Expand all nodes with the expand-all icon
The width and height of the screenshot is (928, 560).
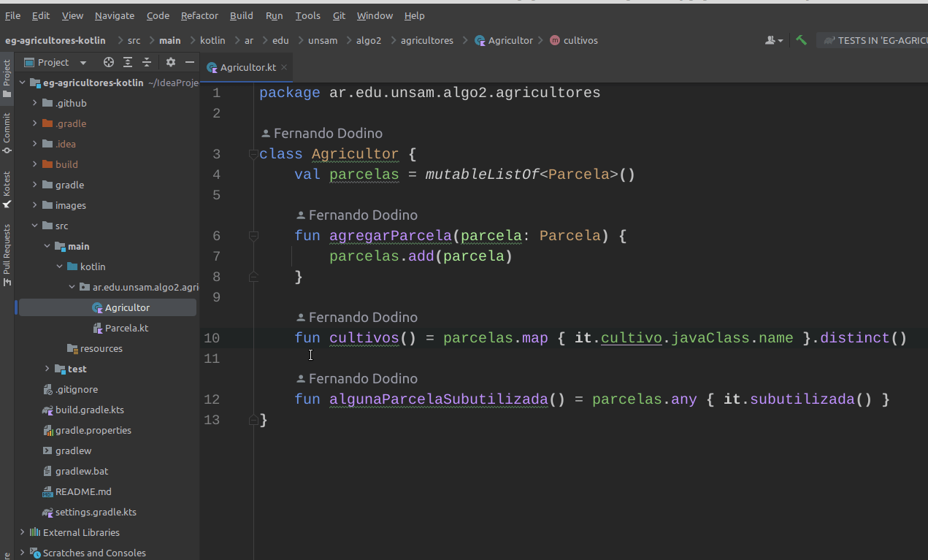coord(127,62)
